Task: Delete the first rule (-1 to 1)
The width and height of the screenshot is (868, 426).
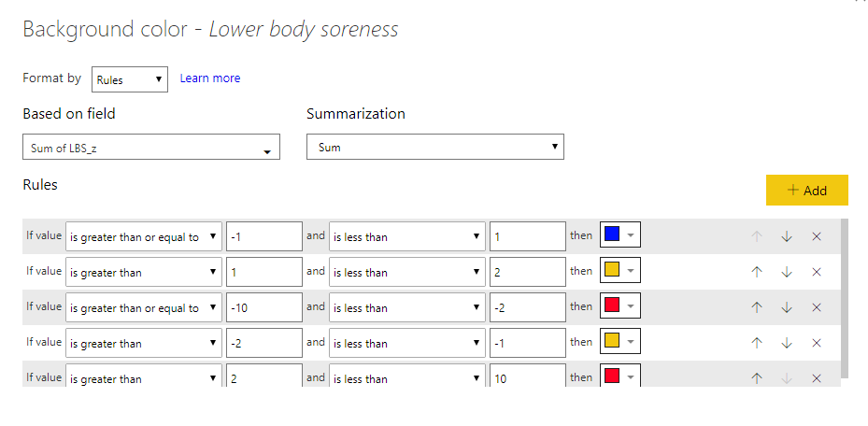Action: pos(816,236)
